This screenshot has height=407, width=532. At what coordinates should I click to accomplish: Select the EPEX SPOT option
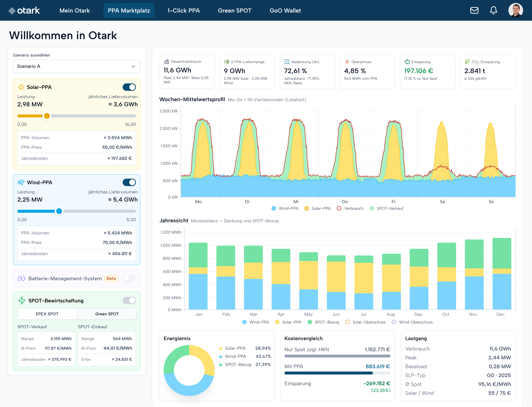(47, 314)
